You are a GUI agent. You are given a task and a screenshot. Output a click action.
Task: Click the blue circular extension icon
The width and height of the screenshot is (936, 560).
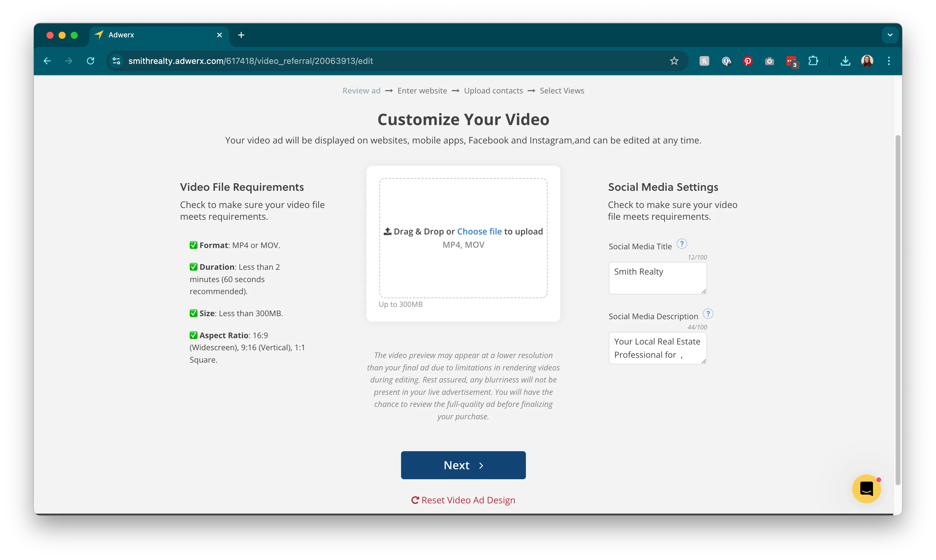coord(726,61)
